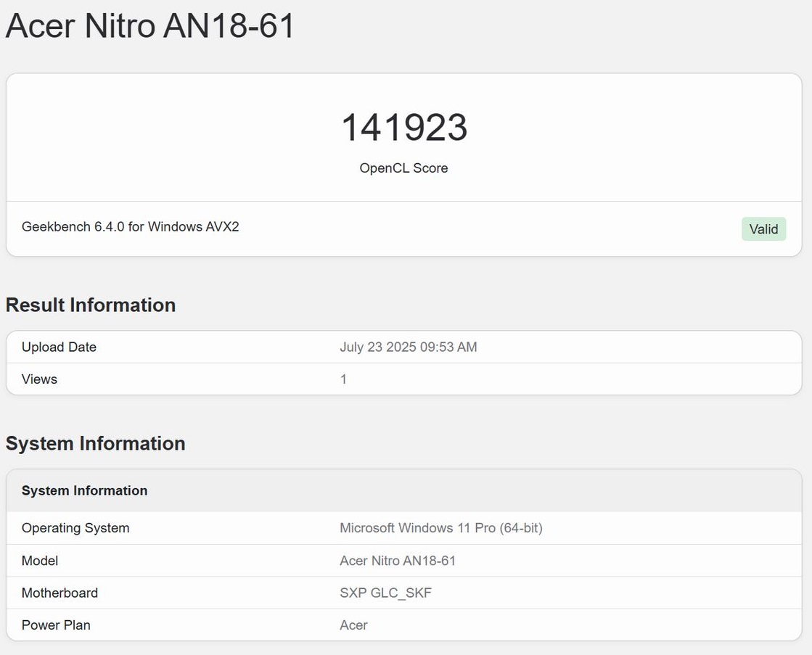Select the page title "Acer Nitro AN18-61"
The height and width of the screenshot is (655, 812).
click(150, 25)
